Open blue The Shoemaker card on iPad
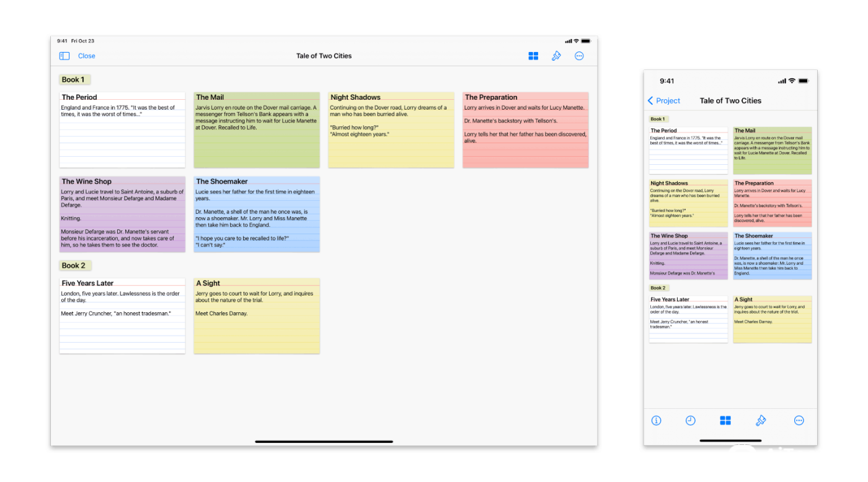Image resolution: width=868 pixels, height=482 pixels. coord(257,214)
